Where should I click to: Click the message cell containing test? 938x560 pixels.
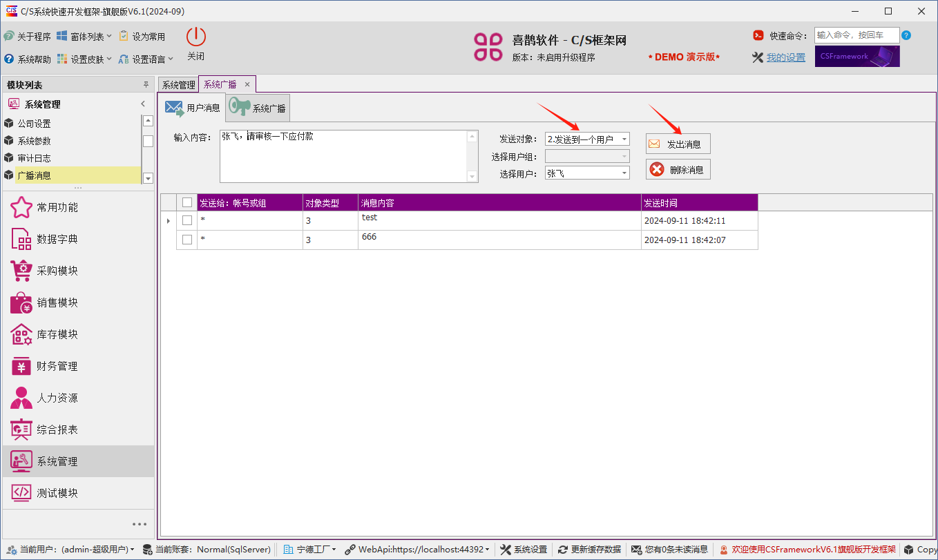(499, 221)
